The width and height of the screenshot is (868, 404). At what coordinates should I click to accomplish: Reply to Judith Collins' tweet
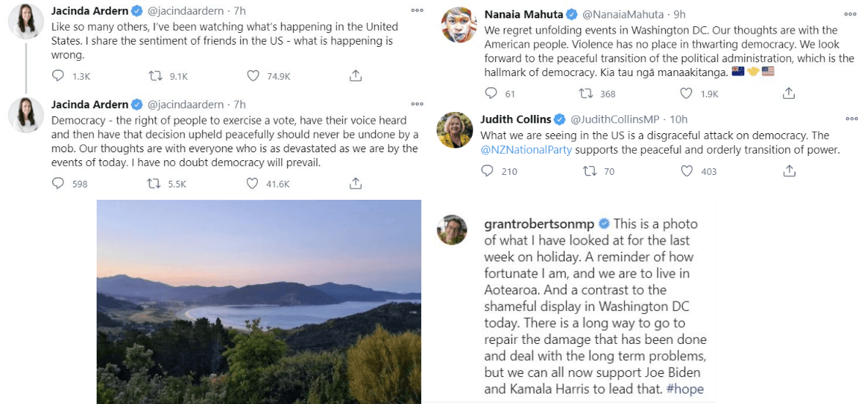tap(488, 171)
